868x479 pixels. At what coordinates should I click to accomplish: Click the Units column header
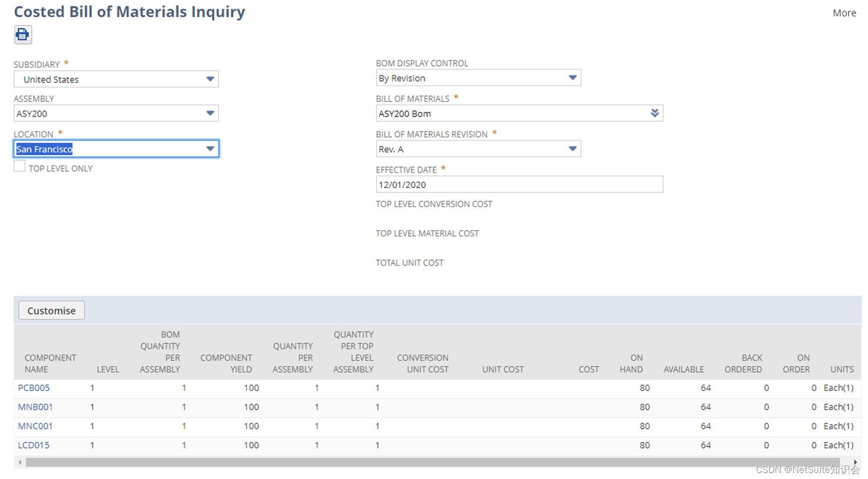coord(842,370)
